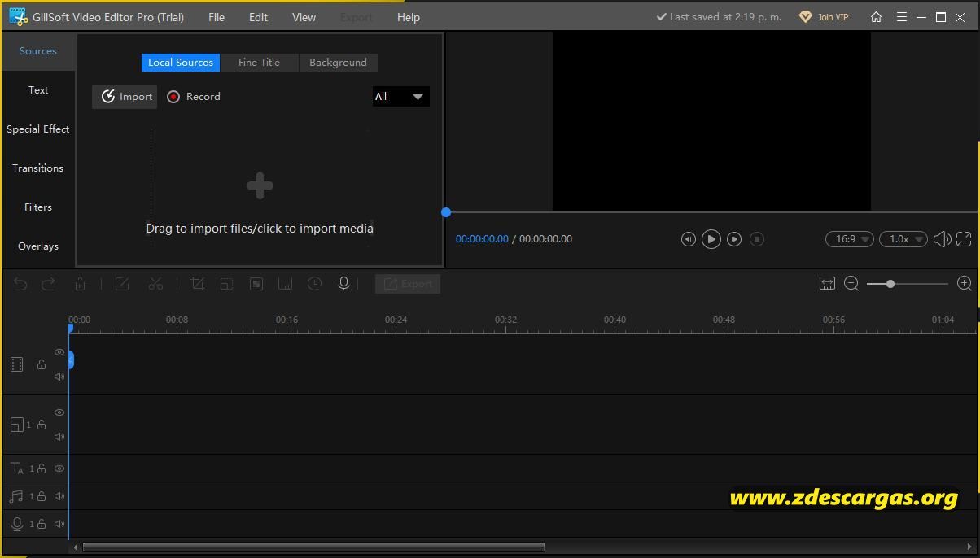Mute the voiceover track speaker
The height and width of the screenshot is (558, 980).
59,524
